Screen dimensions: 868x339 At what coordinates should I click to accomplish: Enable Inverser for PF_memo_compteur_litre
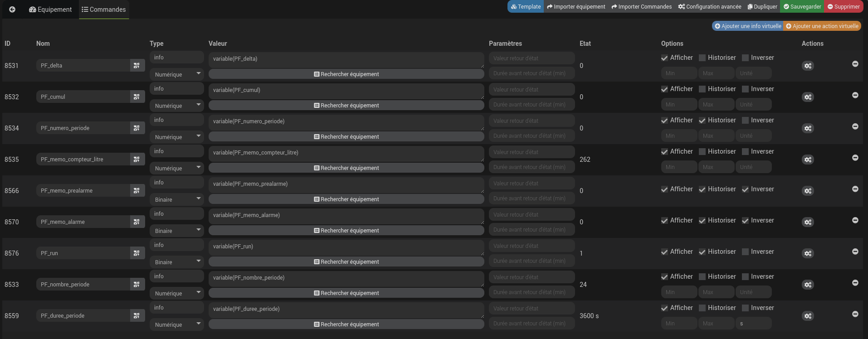[x=745, y=152]
